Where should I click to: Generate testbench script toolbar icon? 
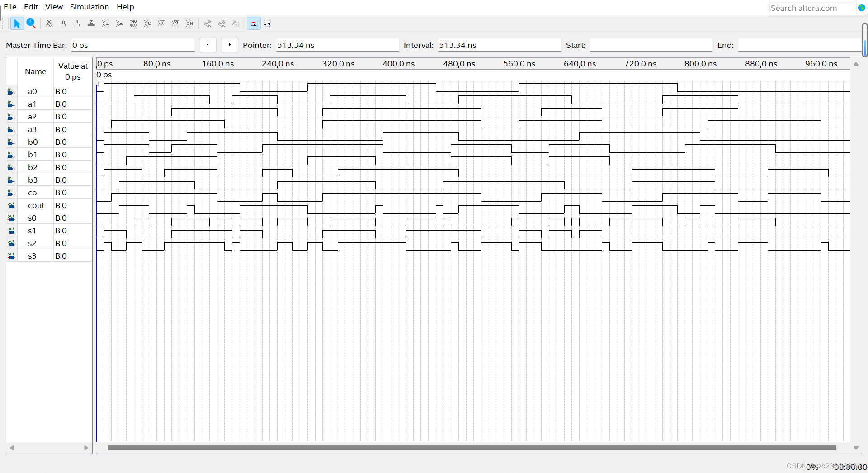[x=236, y=24]
